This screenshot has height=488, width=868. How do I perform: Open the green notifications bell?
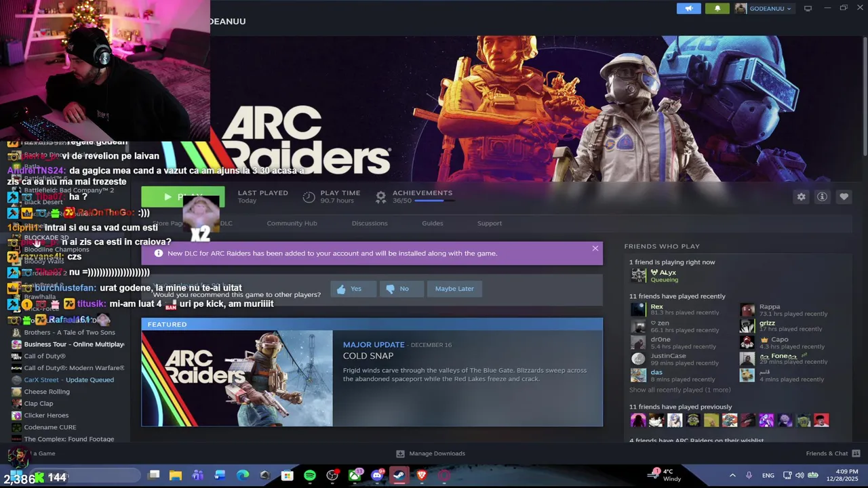[x=717, y=8]
